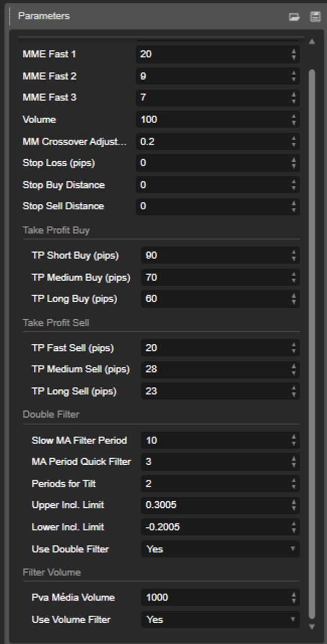This screenshot has width=327, height=644.
Task: Click the scrollbar up arrow
Action: (x=312, y=41)
